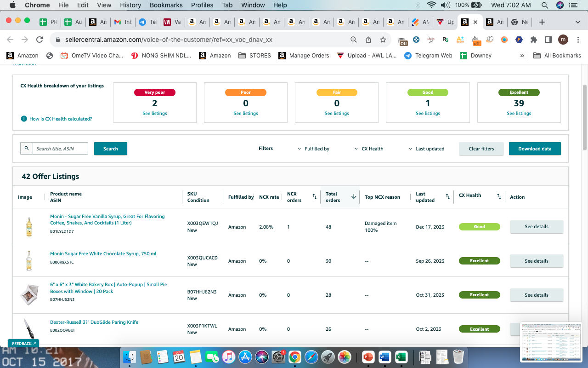Image resolution: width=588 pixels, height=368 pixels.
Task: Open the Chrome application menu
Action: (37, 5)
